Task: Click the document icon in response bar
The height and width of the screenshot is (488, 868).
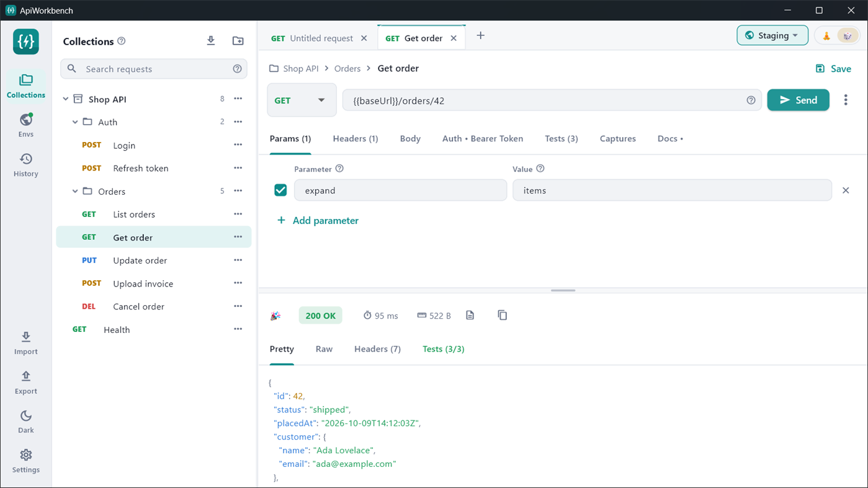Action: [x=470, y=315]
